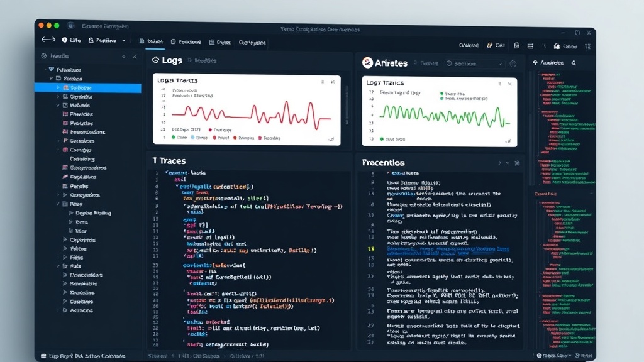Image resolution: width=644 pixels, height=362 pixels.
Task: Click the columns icon at far right of toolbar
Action: click(588, 47)
